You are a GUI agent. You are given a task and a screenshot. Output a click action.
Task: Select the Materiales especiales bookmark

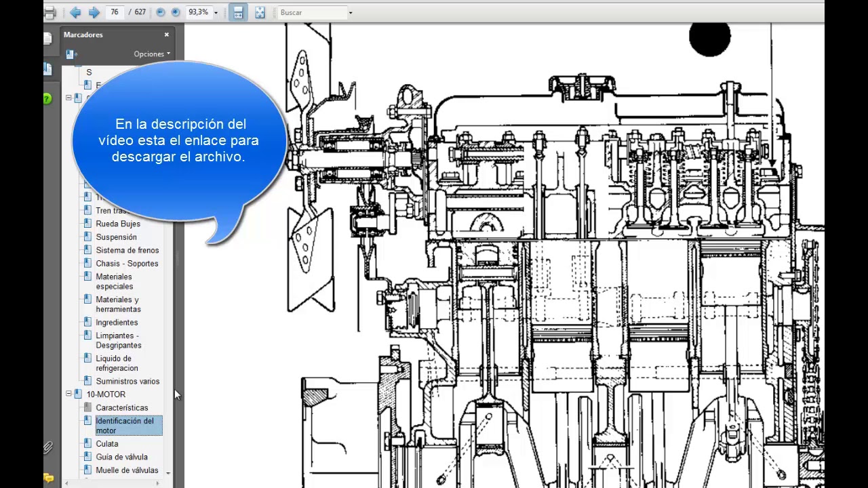(114, 281)
